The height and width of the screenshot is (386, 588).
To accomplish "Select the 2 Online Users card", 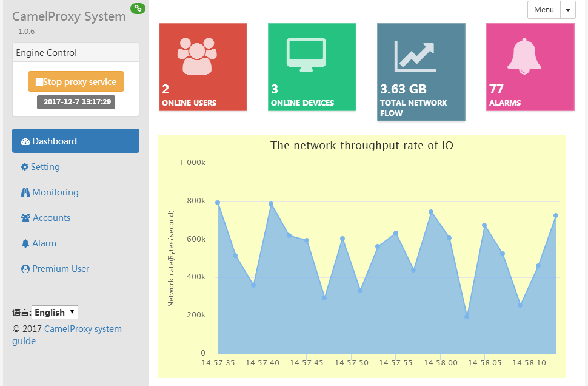I will (x=203, y=67).
